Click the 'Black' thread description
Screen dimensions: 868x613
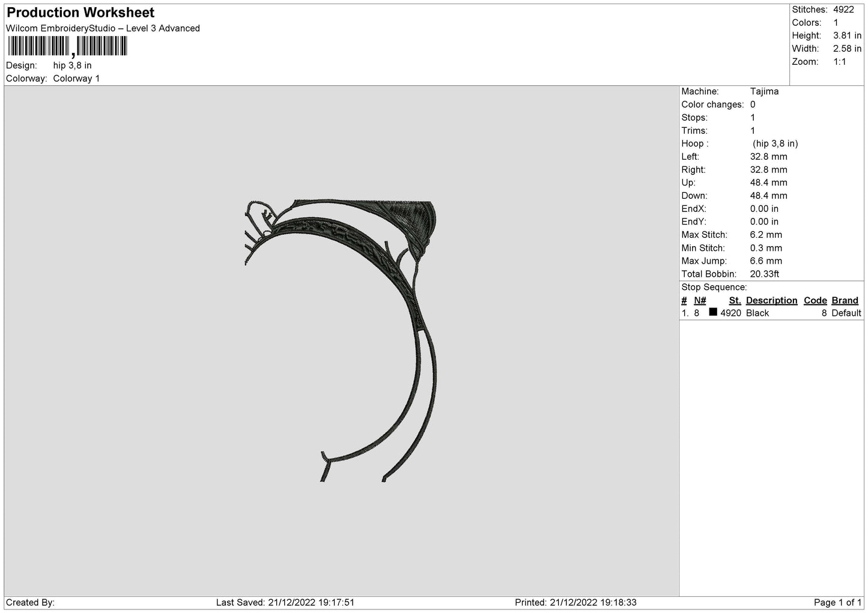757,313
